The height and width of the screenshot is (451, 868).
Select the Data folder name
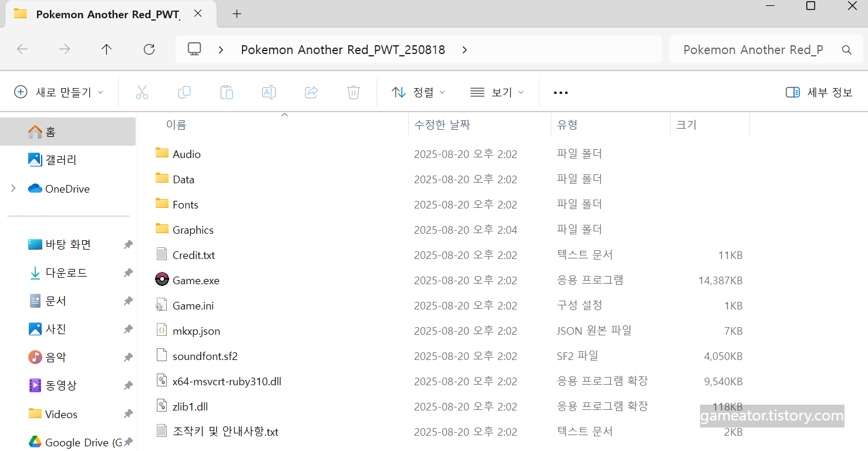(183, 180)
